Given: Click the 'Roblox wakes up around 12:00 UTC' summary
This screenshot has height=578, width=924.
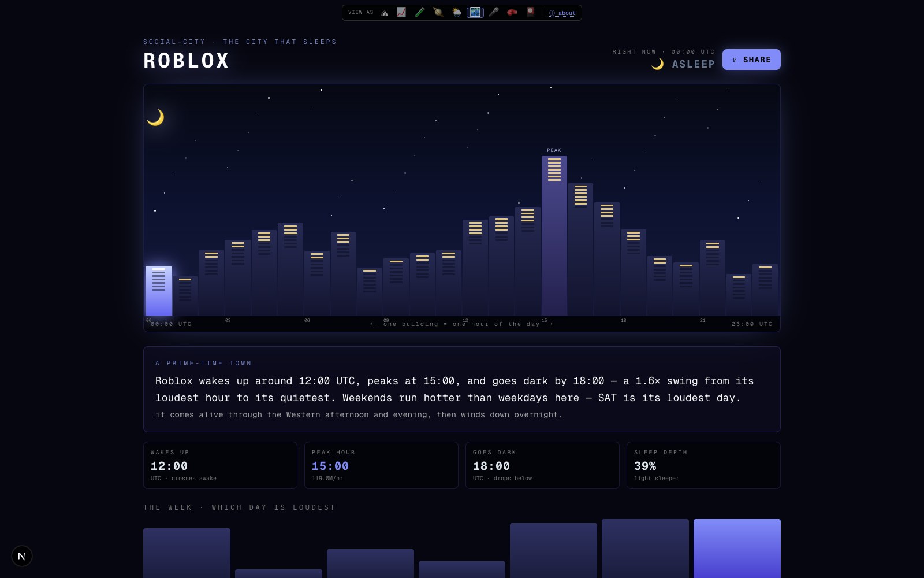Looking at the screenshot, I should (x=456, y=389).
